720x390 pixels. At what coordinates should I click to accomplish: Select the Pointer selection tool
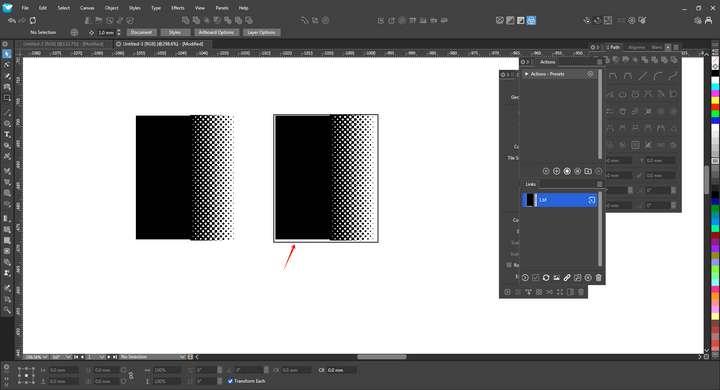[7, 54]
